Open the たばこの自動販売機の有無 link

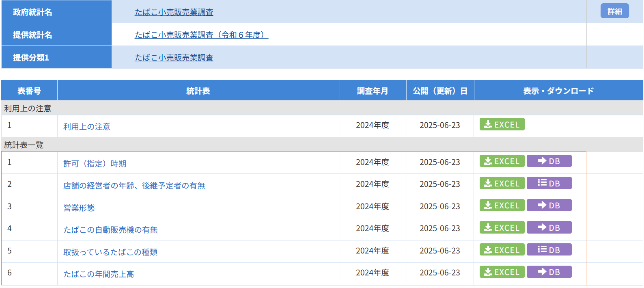coord(110,230)
